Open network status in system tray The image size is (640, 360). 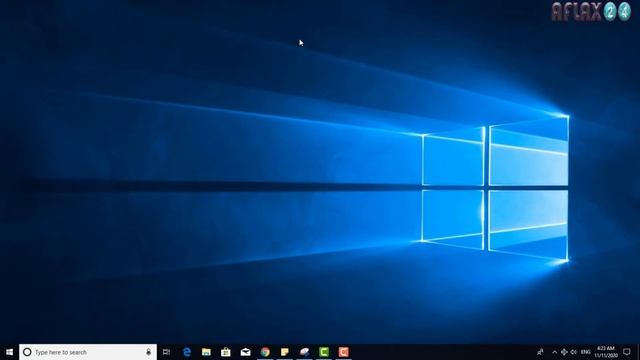pyautogui.click(x=564, y=352)
